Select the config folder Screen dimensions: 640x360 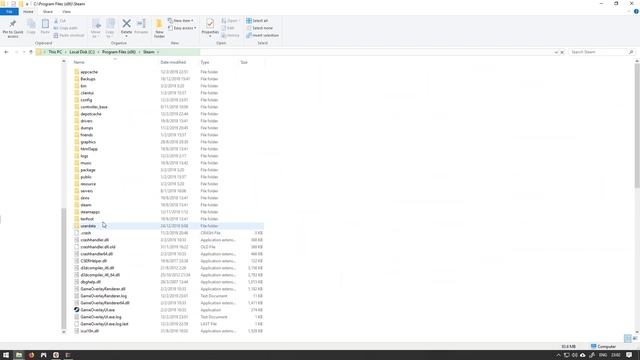(86, 100)
